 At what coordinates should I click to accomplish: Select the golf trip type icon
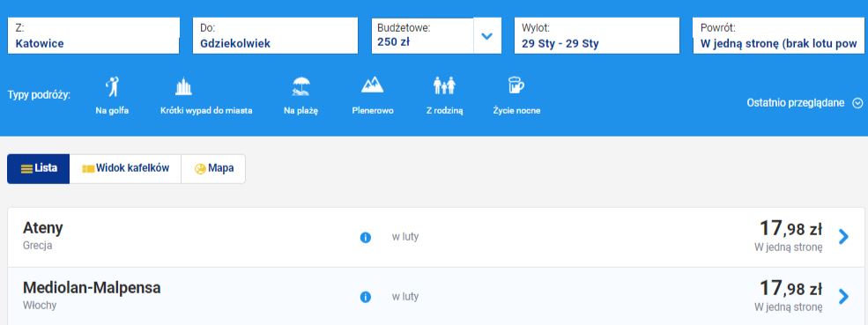coord(113,86)
